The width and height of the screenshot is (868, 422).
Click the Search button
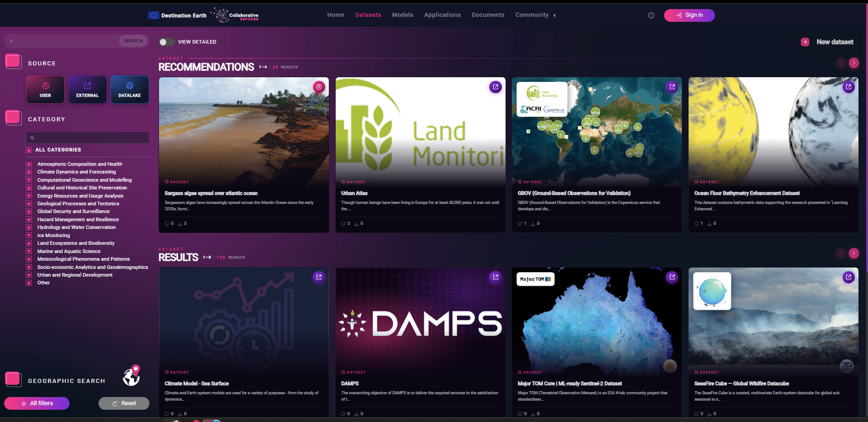[x=133, y=41]
